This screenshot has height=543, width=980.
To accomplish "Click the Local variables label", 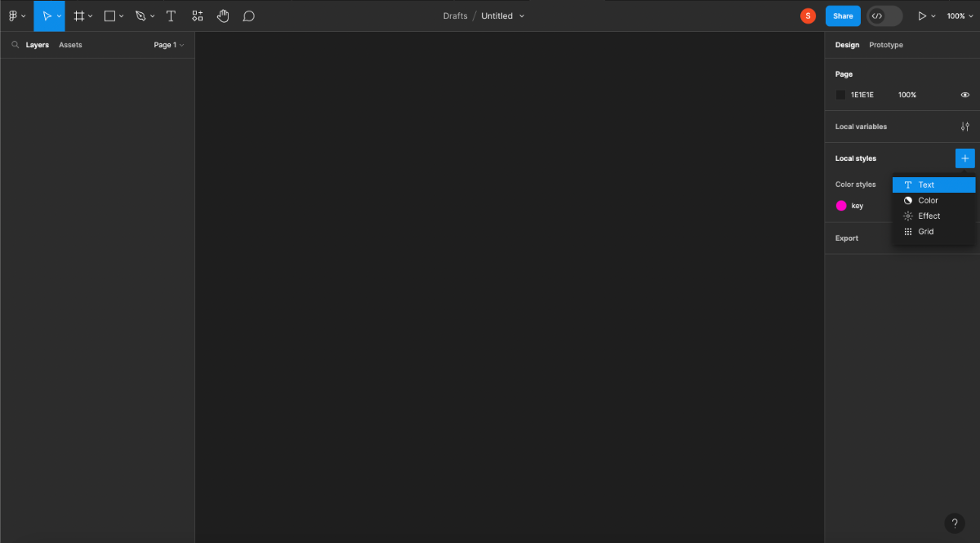I will point(861,127).
